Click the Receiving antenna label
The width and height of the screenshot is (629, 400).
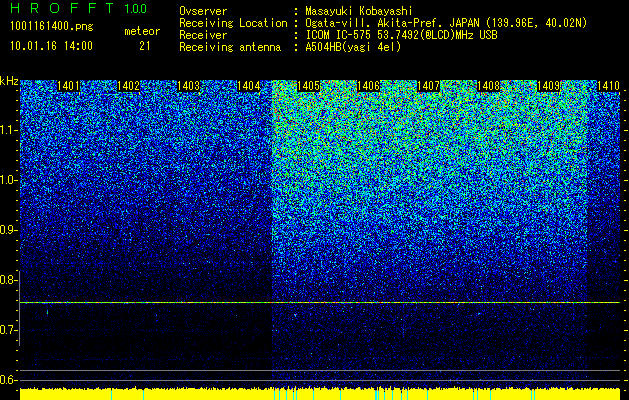[x=230, y=47]
